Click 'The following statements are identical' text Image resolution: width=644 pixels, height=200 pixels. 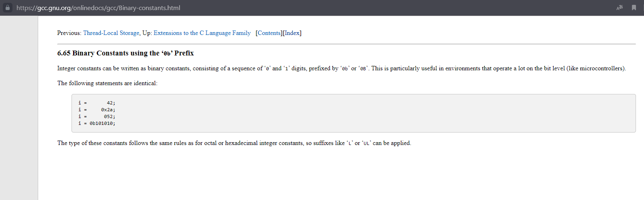[107, 83]
